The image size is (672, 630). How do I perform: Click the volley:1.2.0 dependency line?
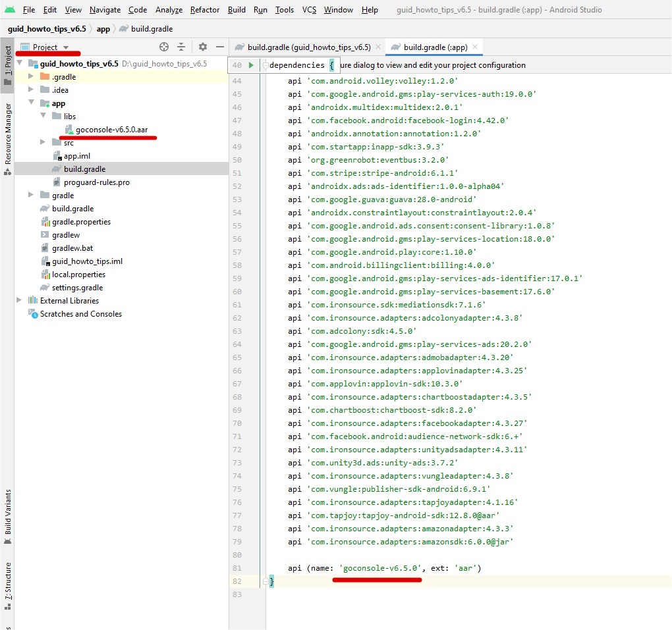point(373,81)
